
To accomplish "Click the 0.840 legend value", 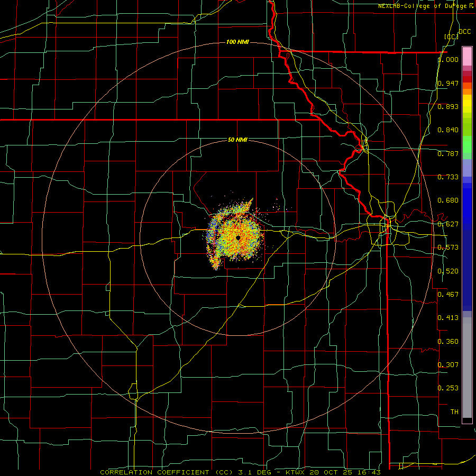I will click(x=448, y=130).
